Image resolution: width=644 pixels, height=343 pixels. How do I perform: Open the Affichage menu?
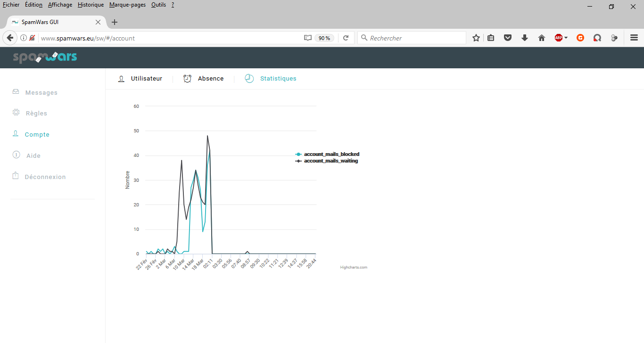coord(60,5)
